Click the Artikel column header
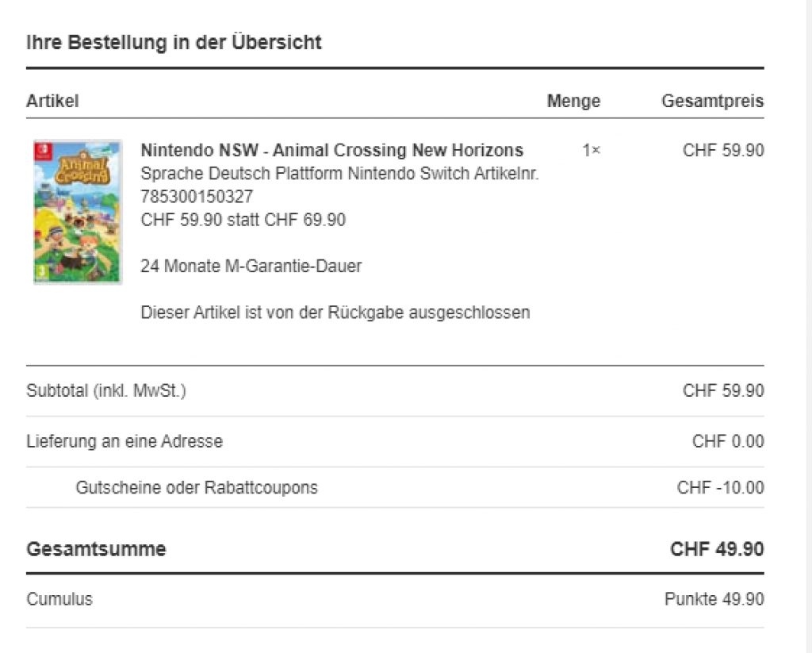Screen dimensions: 812x653 pyautogui.click(x=52, y=101)
